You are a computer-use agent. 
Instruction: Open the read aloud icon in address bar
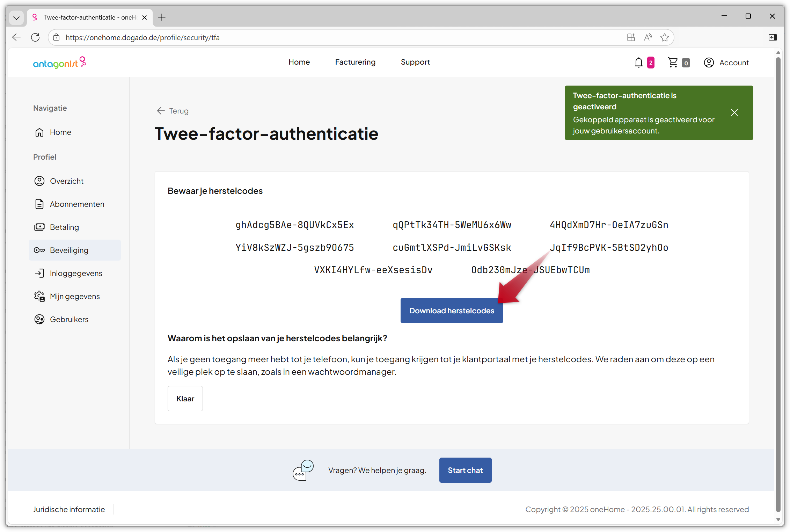tap(648, 37)
